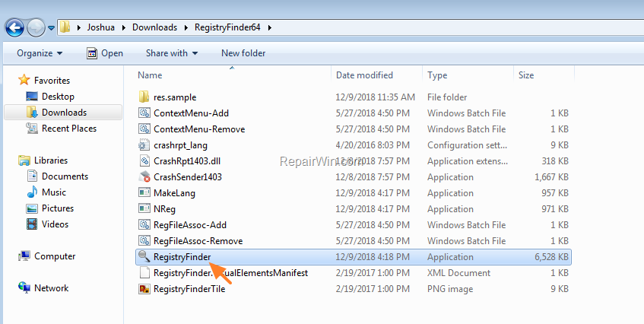Sort by Date modified column header
Image resolution: width=644 pixels, height=324 pixels.
pos(364,75)
